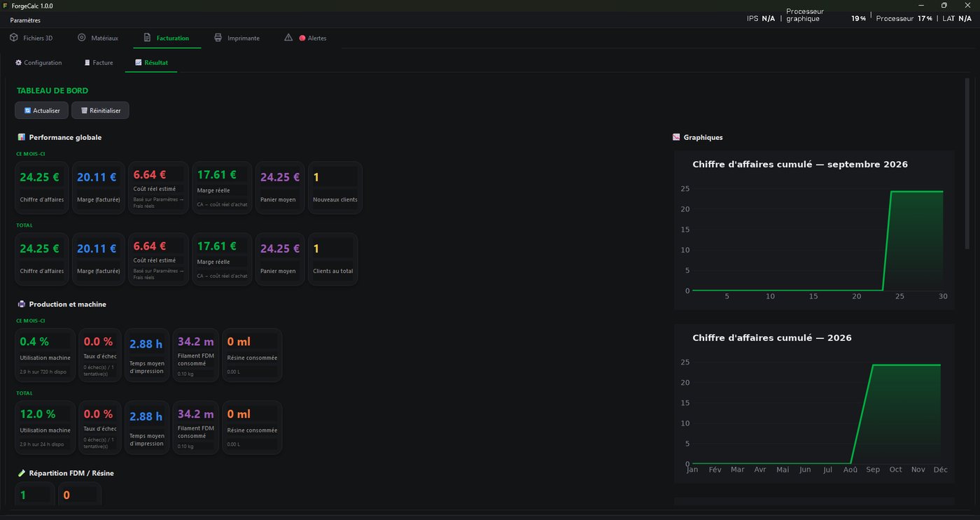The width and height of the screenshot is (980, 520).
Task: Click the "Performance globale" section title
Action: click(65, 137)
